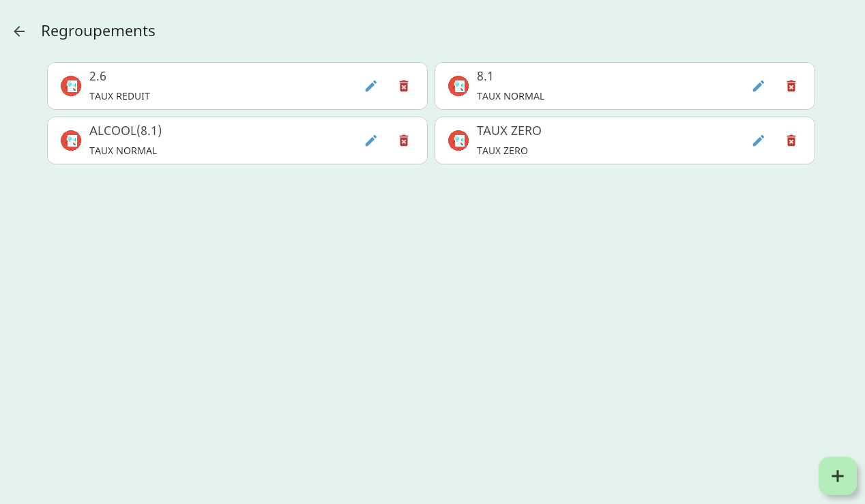This screenshot has height=504, width=865.
Task: Click the red avatar icon of 8.1
Action: pos(458,86)
